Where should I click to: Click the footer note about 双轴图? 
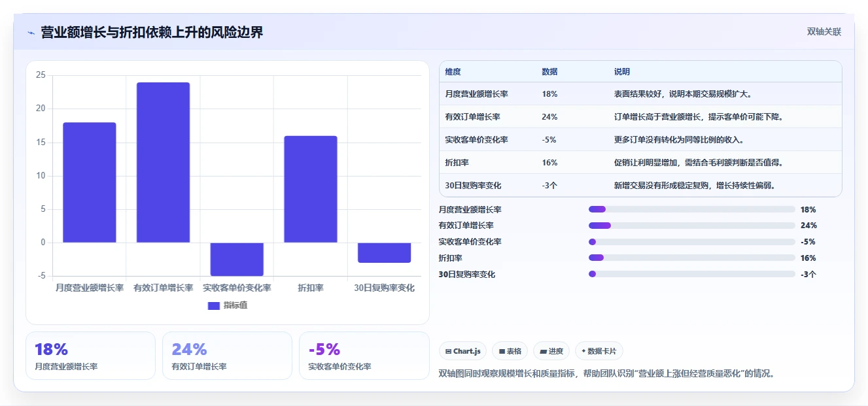pos(606,374)
